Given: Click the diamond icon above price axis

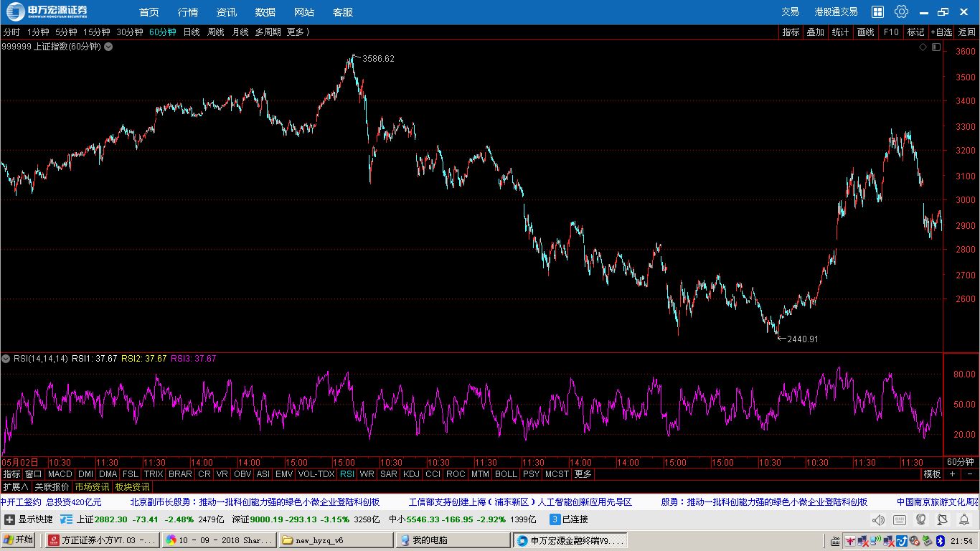Looking at the screenshot, I should [x=923, y=47].
